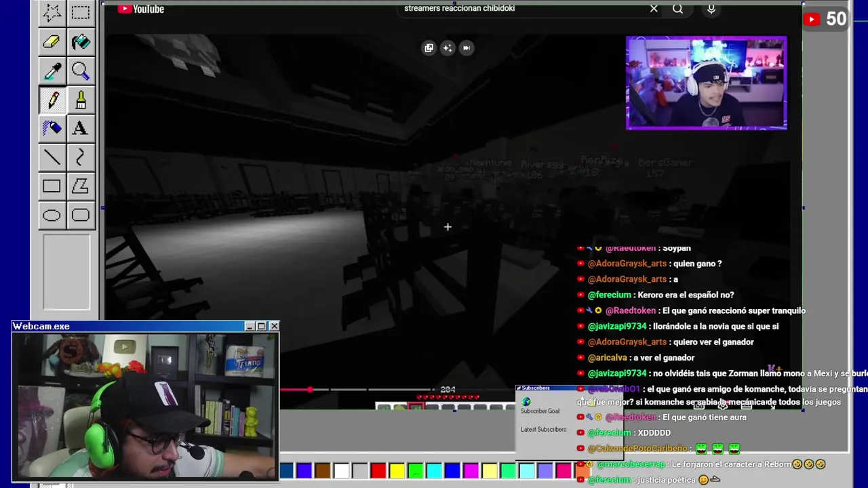Clear the YouTube search with the X
This screenshot has height=488, width=868.
[654, 9]
